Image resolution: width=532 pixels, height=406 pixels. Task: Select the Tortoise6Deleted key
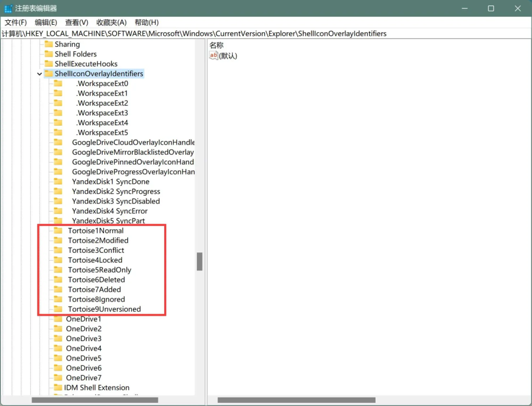pos(96,280)
